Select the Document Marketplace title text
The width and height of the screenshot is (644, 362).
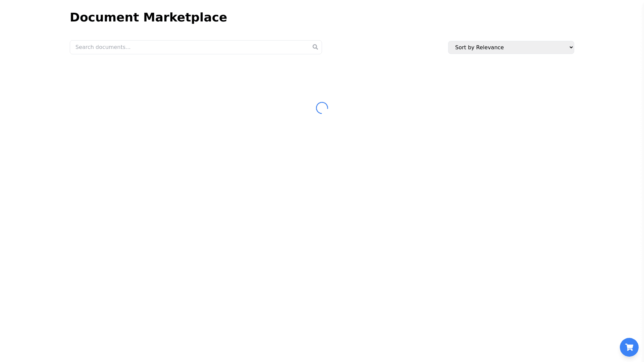[x=148, y=17]
